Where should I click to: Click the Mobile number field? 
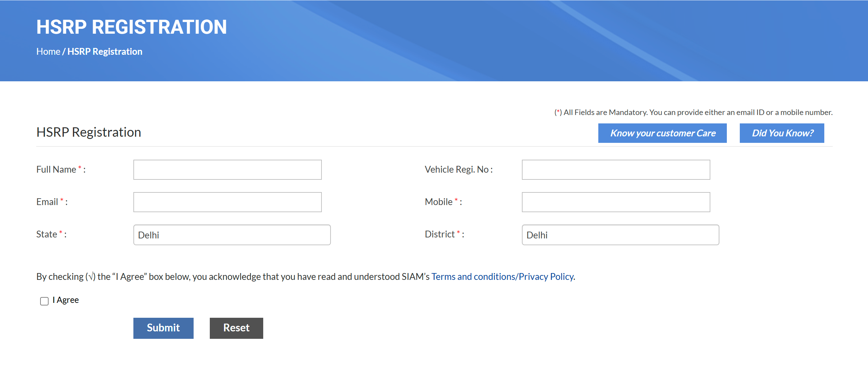615,201
